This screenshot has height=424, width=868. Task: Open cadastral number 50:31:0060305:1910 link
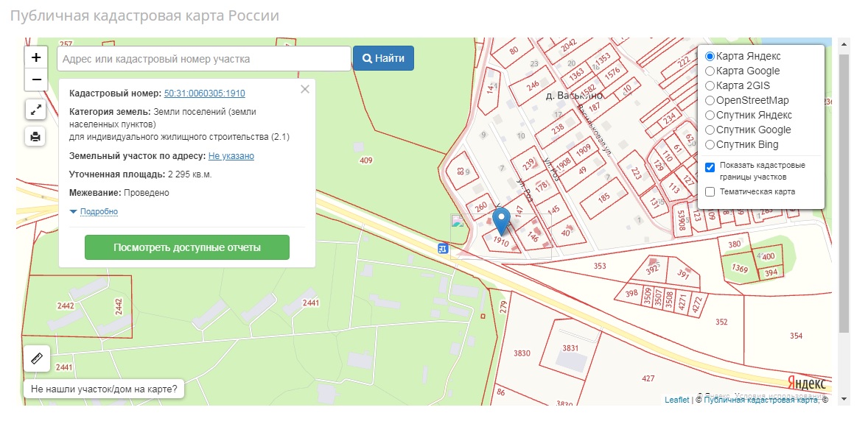(x=204, y=93)
